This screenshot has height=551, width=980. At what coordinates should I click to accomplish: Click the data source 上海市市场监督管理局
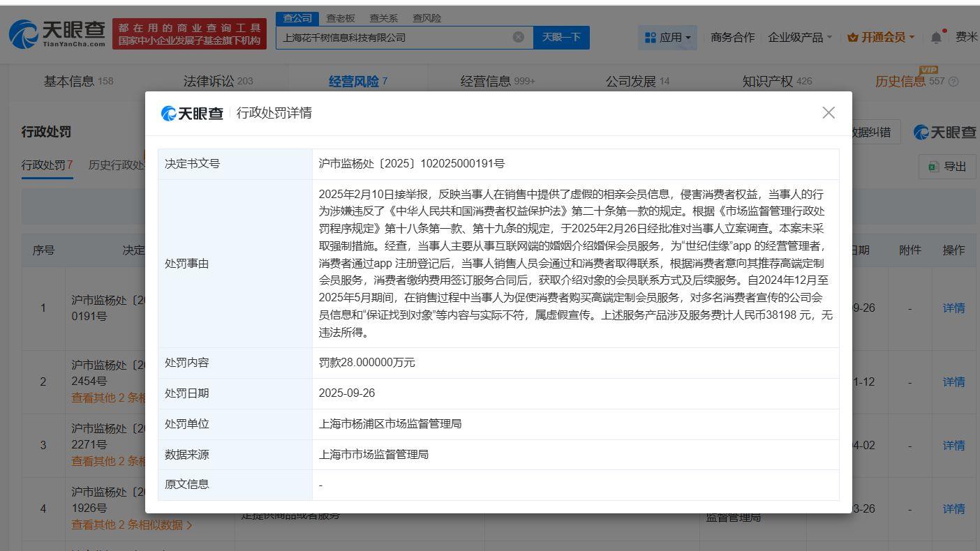click(x=373, y=455)
